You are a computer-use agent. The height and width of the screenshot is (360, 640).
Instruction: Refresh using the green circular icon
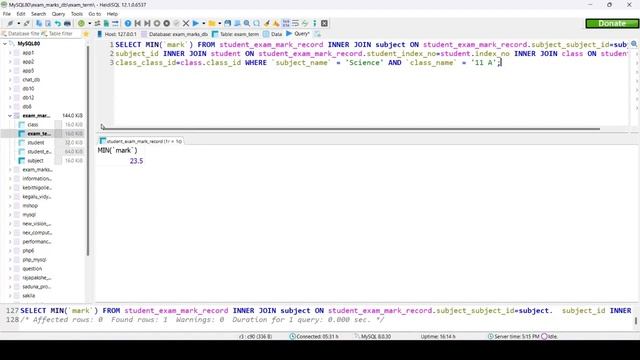81,23
